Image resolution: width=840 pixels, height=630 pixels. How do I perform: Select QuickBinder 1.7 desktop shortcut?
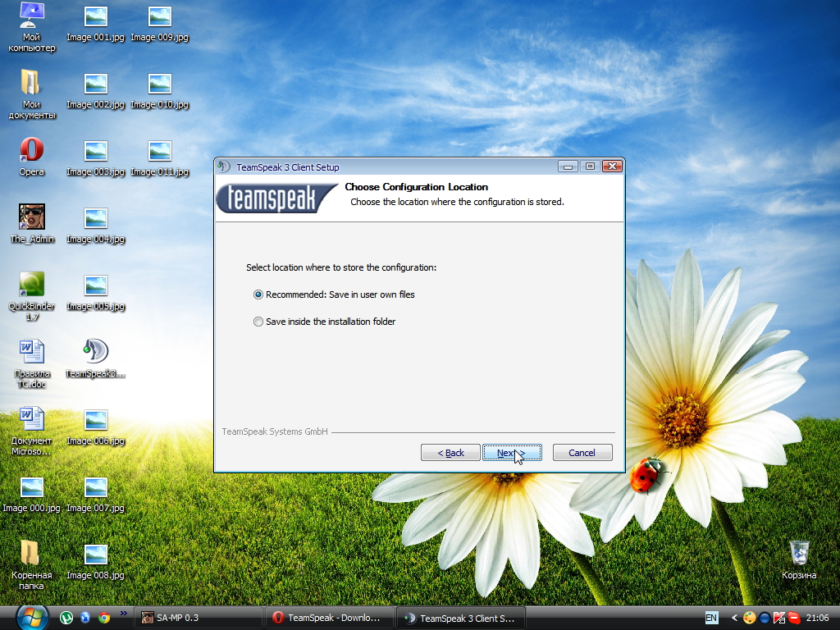pyautogui.click(x=32, y=297)
